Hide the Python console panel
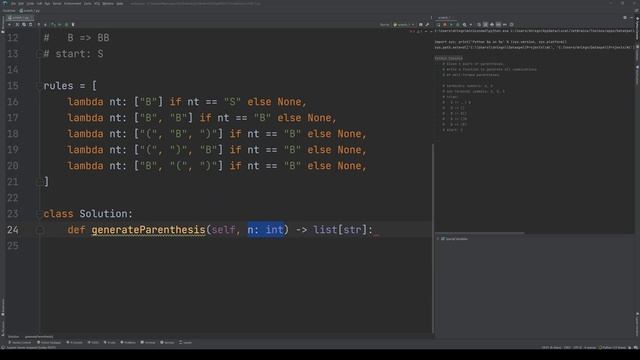Viewport: 640px width, 360px height. coord(631,18)
